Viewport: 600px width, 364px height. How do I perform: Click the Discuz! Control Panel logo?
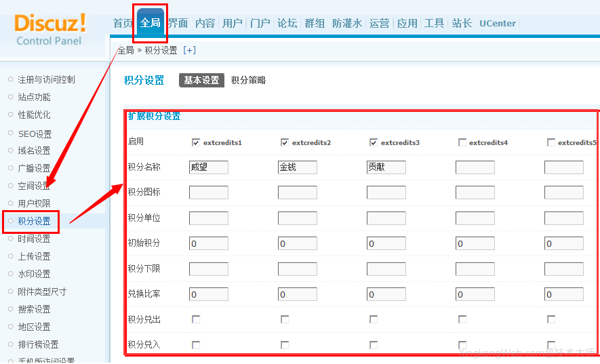[49, 30]
